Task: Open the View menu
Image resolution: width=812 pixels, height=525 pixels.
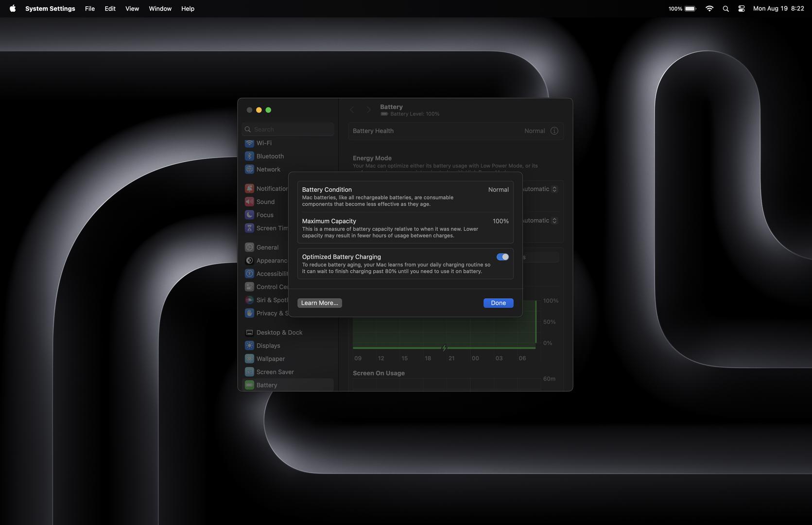Action: tap(132, 9)
